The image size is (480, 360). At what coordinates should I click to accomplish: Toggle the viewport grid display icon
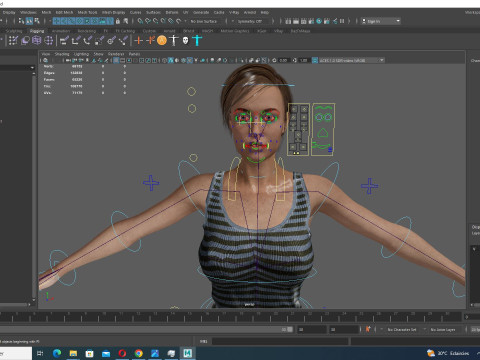(x=116, y=60)
